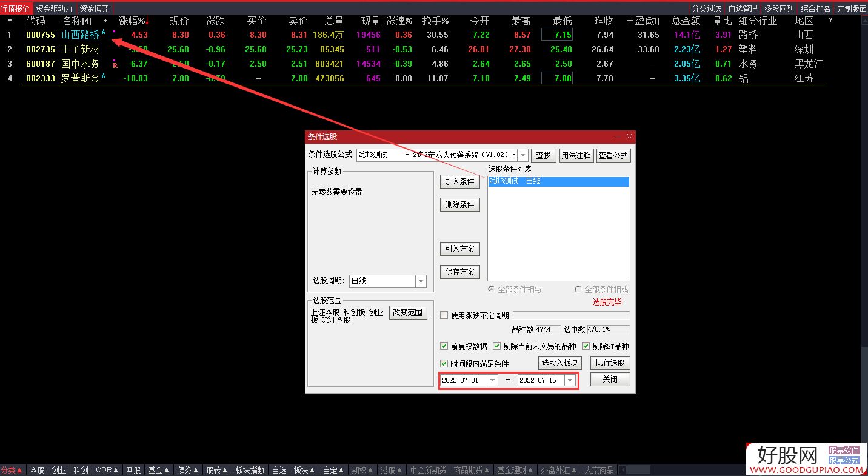Click the help question mark column icon

pyautogui.click(x=830, y=21)
